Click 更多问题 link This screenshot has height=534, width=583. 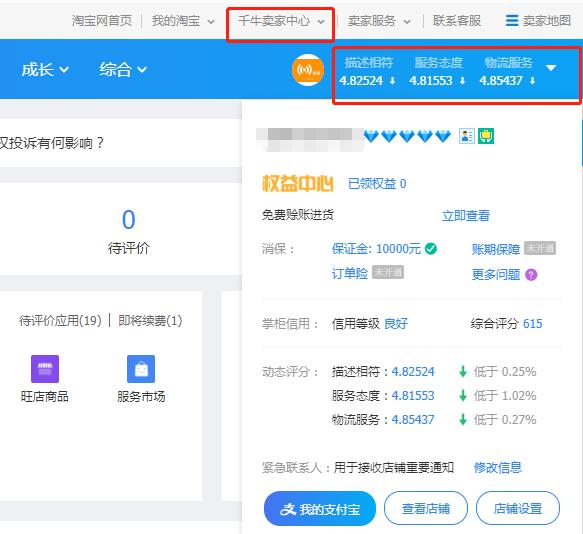pos(496,275)
